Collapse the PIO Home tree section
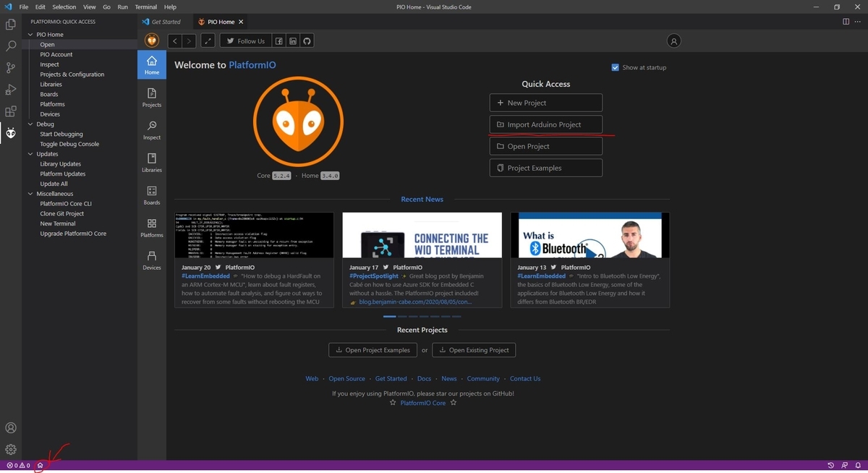 [x=31, y=35]
